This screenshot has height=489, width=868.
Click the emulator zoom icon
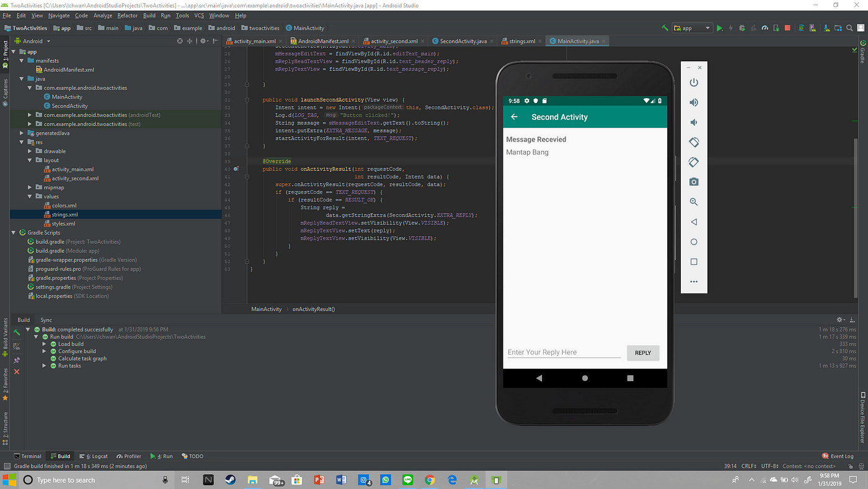(x=694, y=202)
